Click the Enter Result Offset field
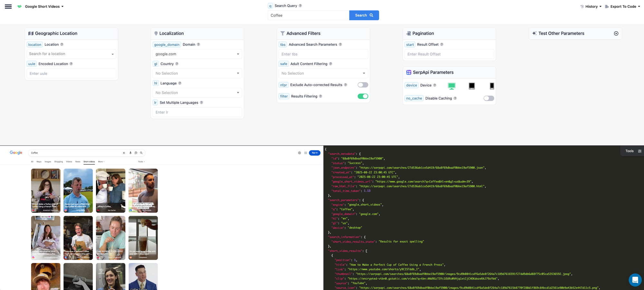This screenshot has width=644, height=290. (x=449, y=54)
